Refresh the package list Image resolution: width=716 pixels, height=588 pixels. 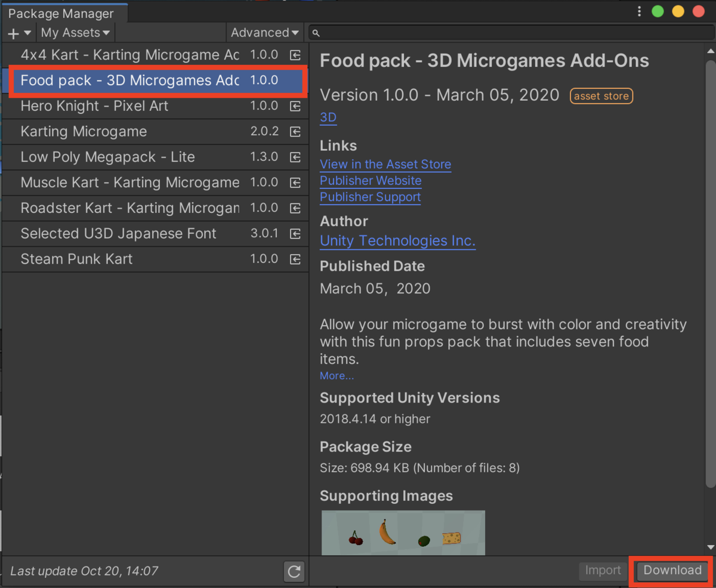coord(294,572)
